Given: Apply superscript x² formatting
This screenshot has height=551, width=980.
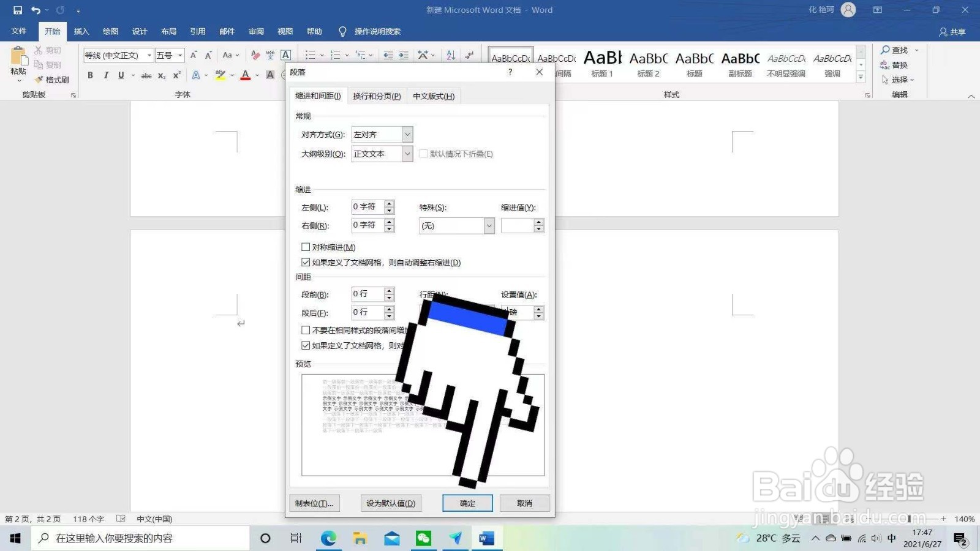Looking at the screenshot, I should coord(177,75).
